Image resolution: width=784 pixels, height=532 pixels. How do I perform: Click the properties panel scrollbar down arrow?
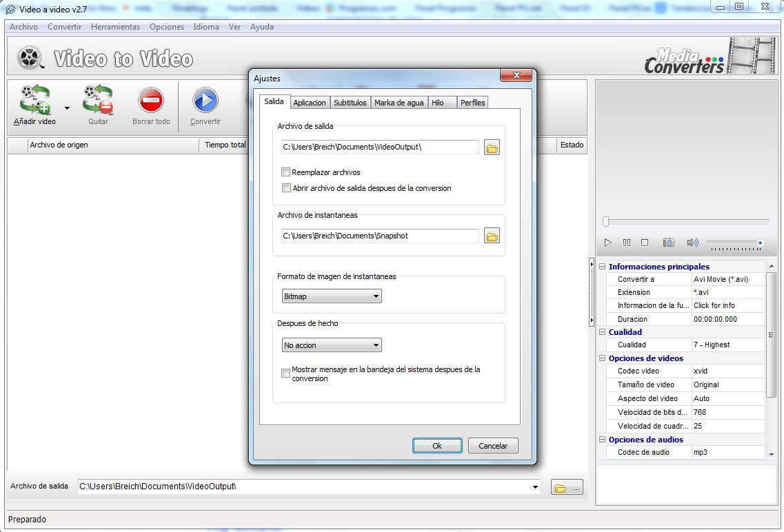[772, 454]
